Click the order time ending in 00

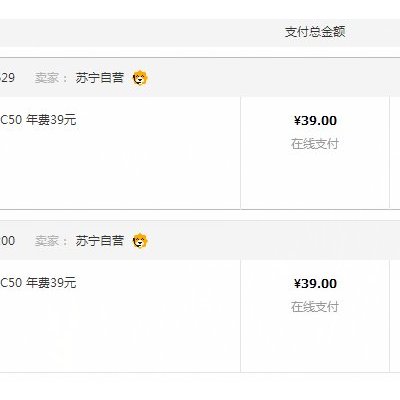click(x=7, y=241)
